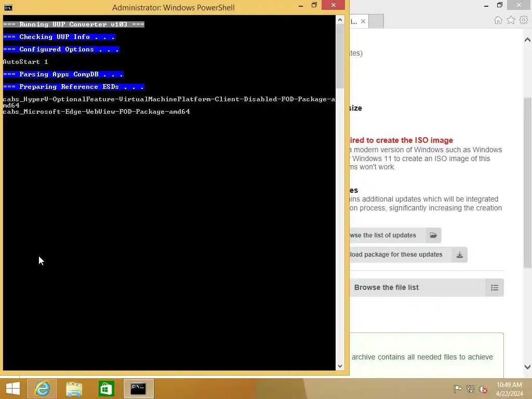Viewport: 532px width, 399px height.
Task: Click the Action Center flag tray icon
Action: [x=458, y=389]
